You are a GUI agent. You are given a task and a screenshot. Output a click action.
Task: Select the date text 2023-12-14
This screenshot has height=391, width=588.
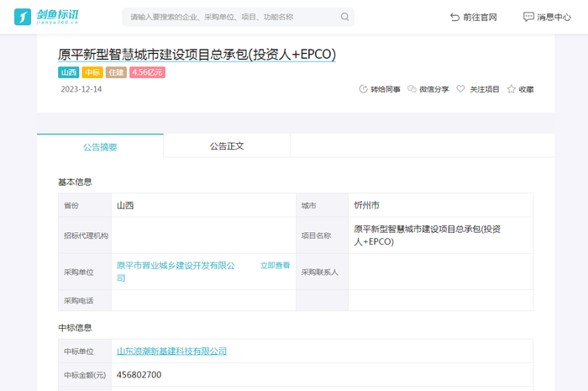[x=81, y=89]
